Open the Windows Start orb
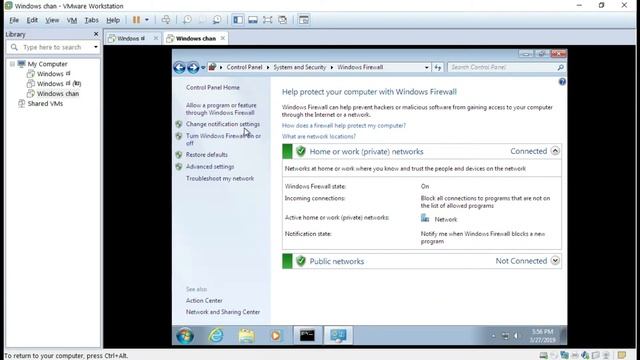Image resolution: width=640 pixels, height=360 pixels. click(x=185, y=336)
